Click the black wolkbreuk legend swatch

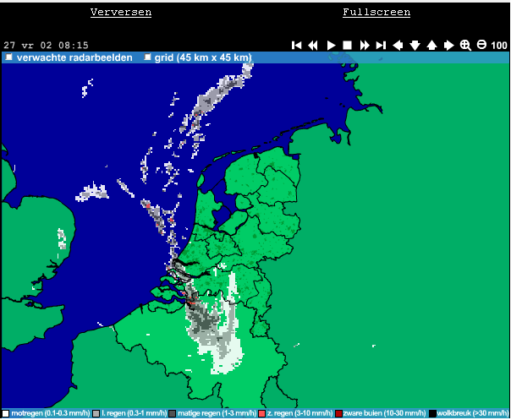pyautogui.click(x=432, y=413)
